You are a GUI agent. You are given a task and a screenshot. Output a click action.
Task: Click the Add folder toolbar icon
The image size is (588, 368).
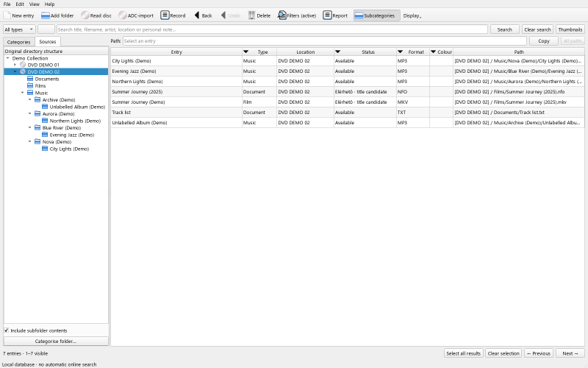pyautogui.click(x=46, y=15)
